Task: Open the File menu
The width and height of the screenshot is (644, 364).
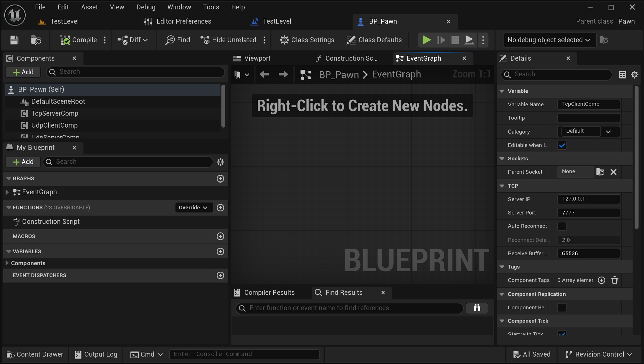Action: tap(40, 7)
